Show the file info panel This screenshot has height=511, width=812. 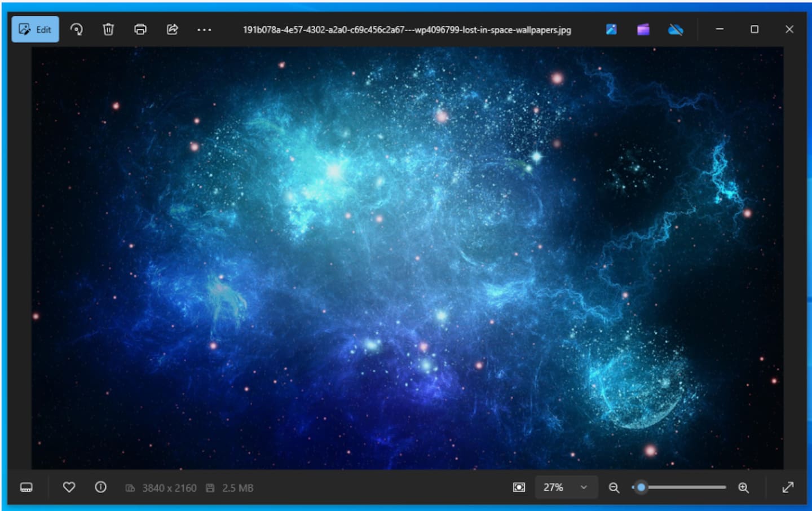100,487
